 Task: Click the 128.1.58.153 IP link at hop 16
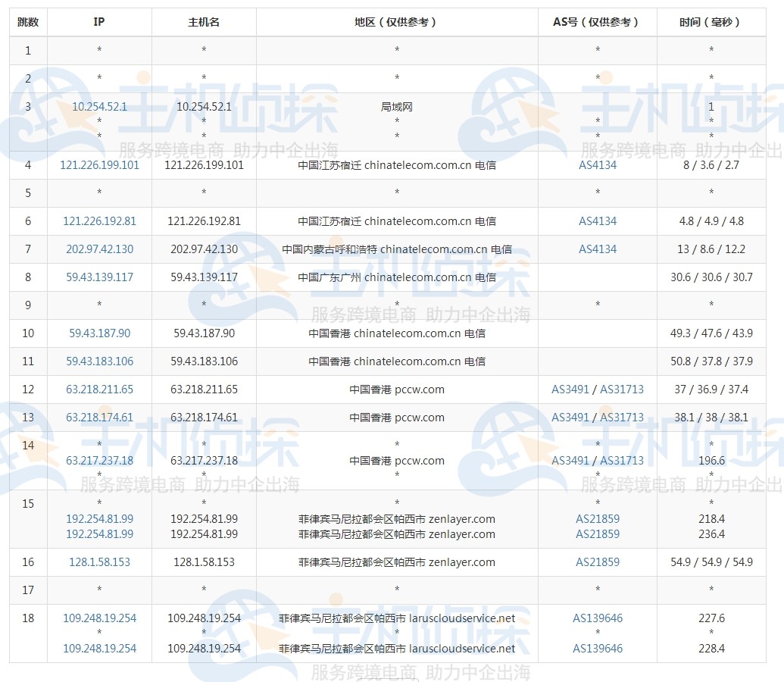tap(99, 562)
